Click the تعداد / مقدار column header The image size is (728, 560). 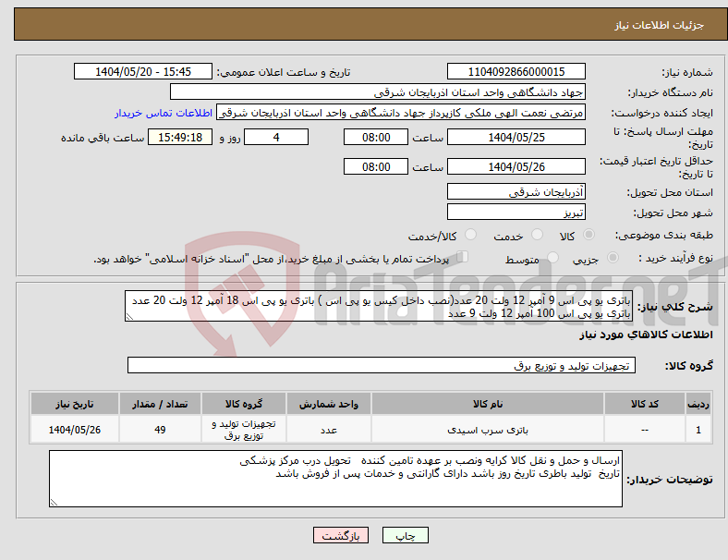click(x=160, y=404)
